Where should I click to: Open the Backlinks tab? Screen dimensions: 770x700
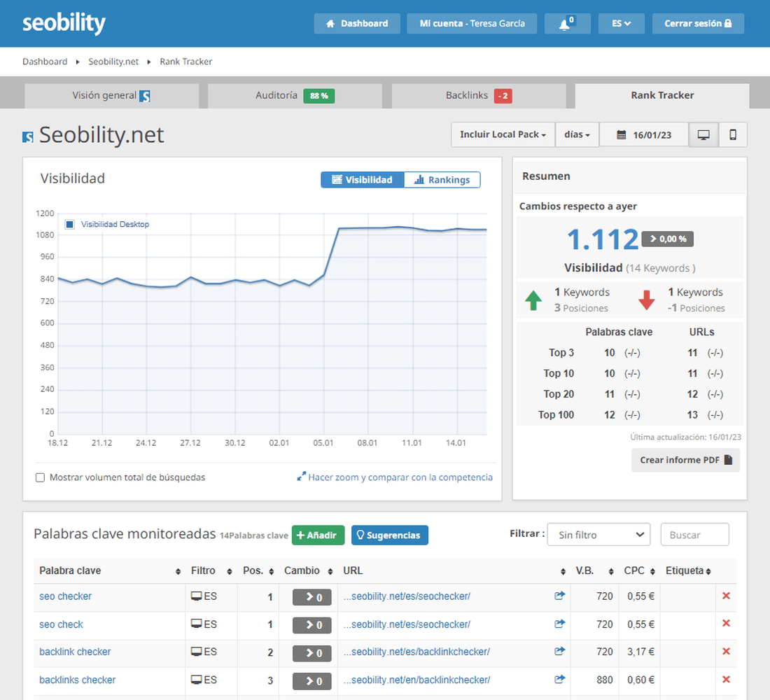point(479,96)
